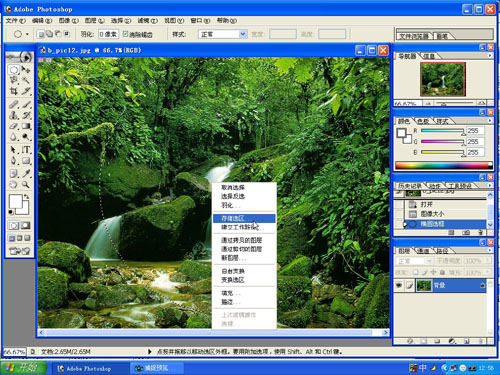Viewport: 500px width, 375px height.
Task: Select the Blur tool
Action: (x=13, y=137)
